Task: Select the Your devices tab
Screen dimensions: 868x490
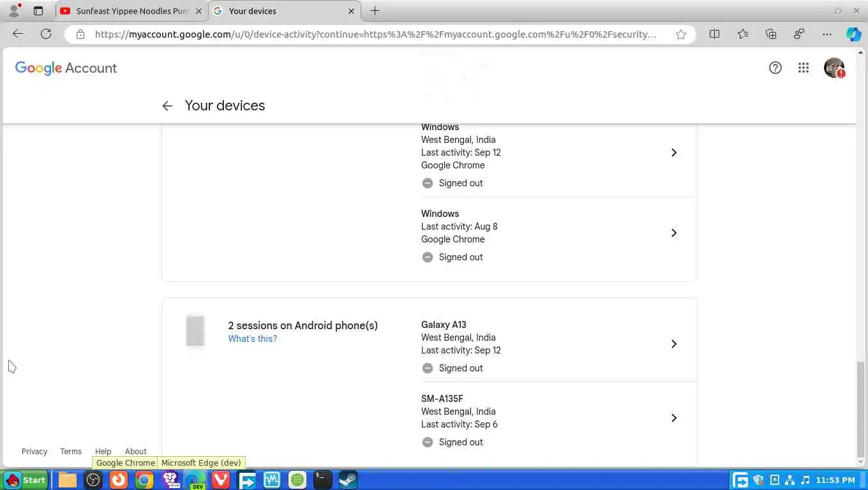Action: click(x=285, y=11)
